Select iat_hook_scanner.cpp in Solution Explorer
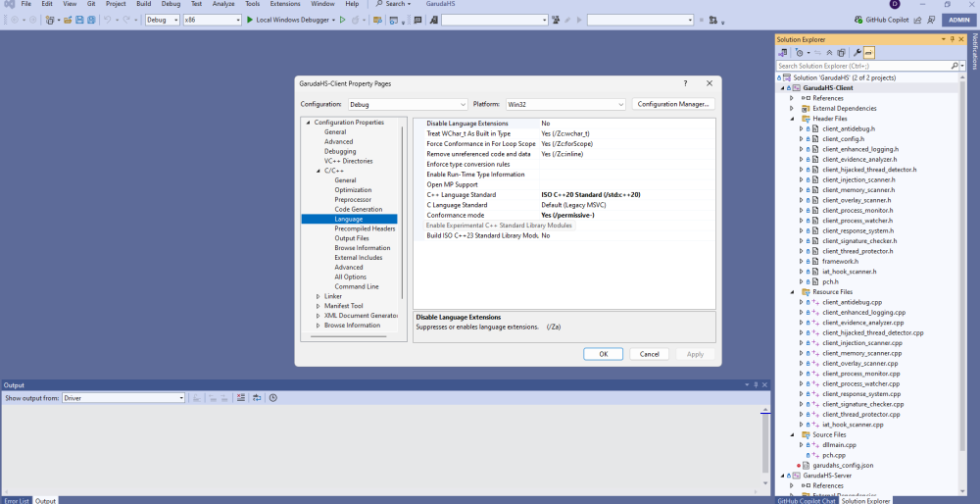The height and width of the screenshot is (504, 980). (853, 425)
